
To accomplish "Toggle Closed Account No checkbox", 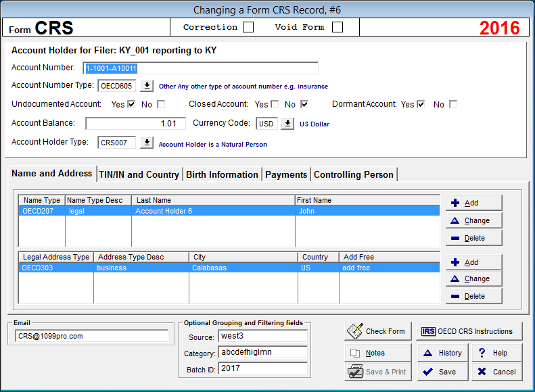I will click(x=304, y=104).
